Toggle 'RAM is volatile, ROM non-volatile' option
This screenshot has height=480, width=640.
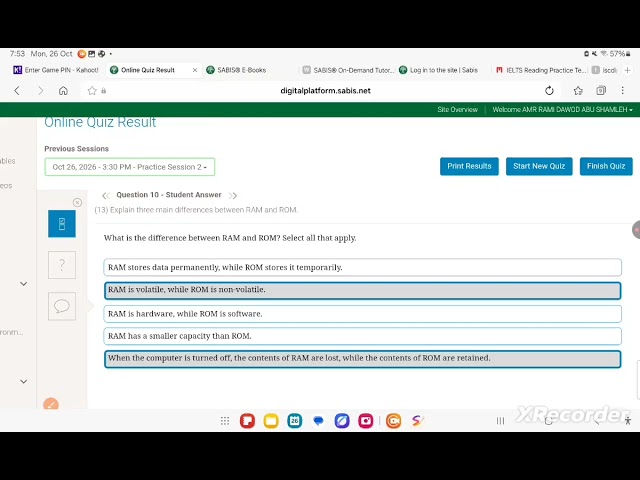click(362, 290)
